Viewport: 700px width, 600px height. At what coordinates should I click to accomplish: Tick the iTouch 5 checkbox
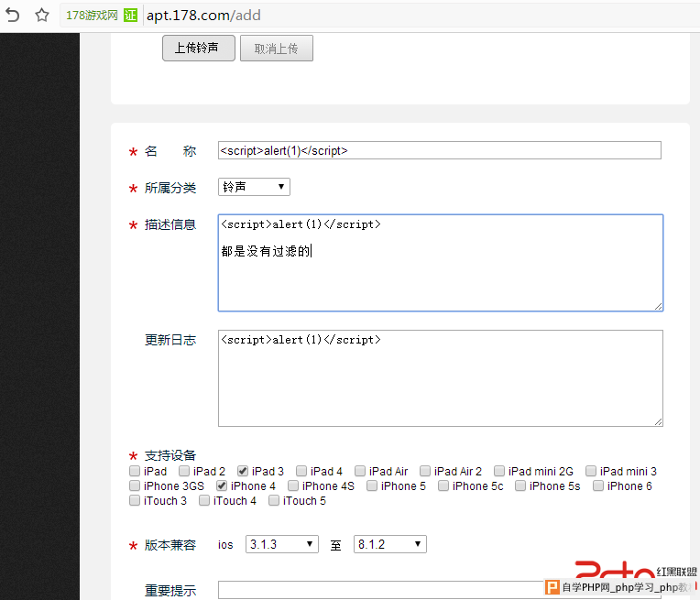point(274,500)
